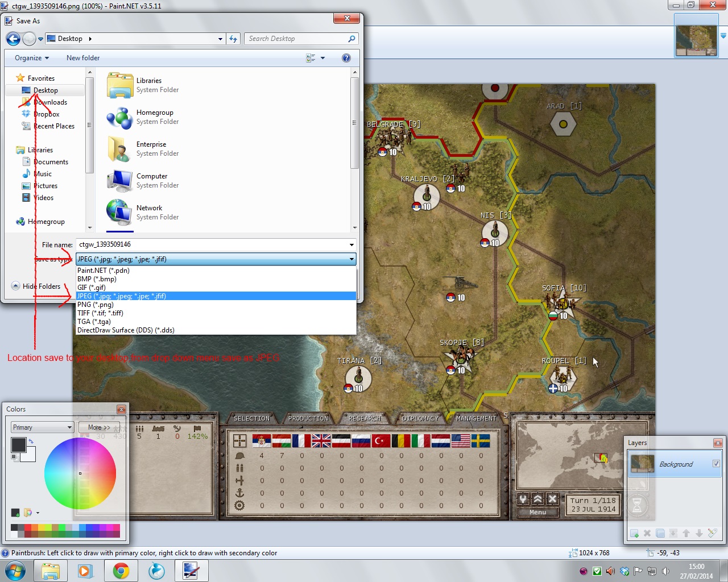
Task: Expand the File name history dropdown
Action: [x=351, y=245]
